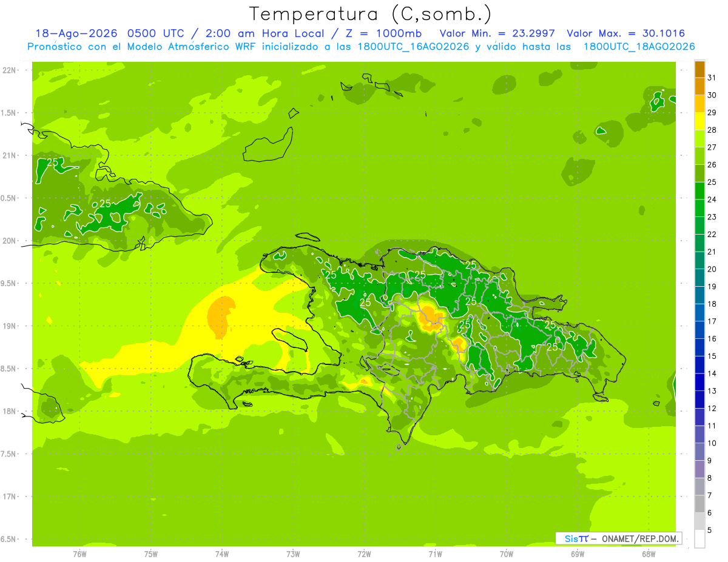Click the Valor Max. = 30.1016 text

[x=626, y=33]
